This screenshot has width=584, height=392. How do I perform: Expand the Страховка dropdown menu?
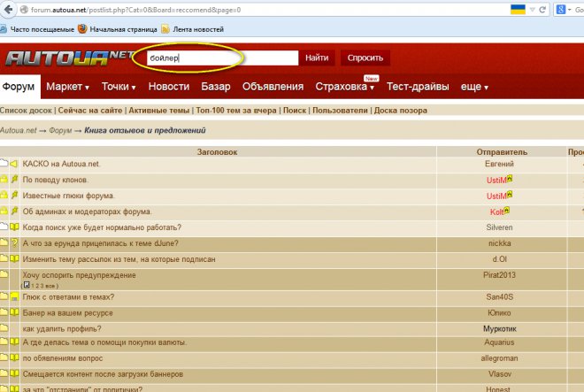[x=345, y=87]
